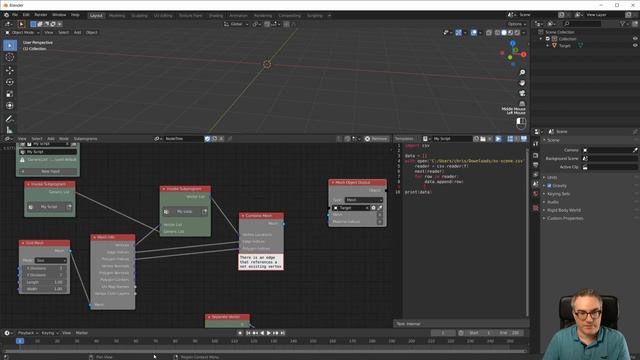Toggle X-ray mode in viewport header

point(489,32)
